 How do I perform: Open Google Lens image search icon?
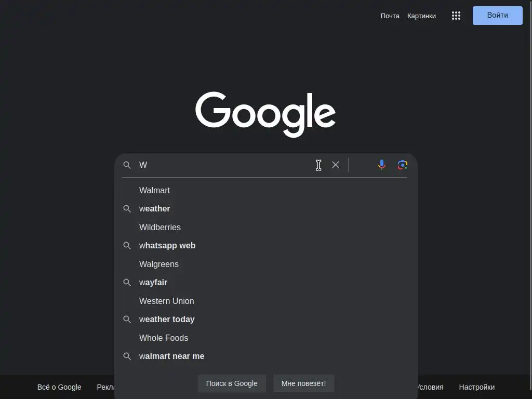403,165
